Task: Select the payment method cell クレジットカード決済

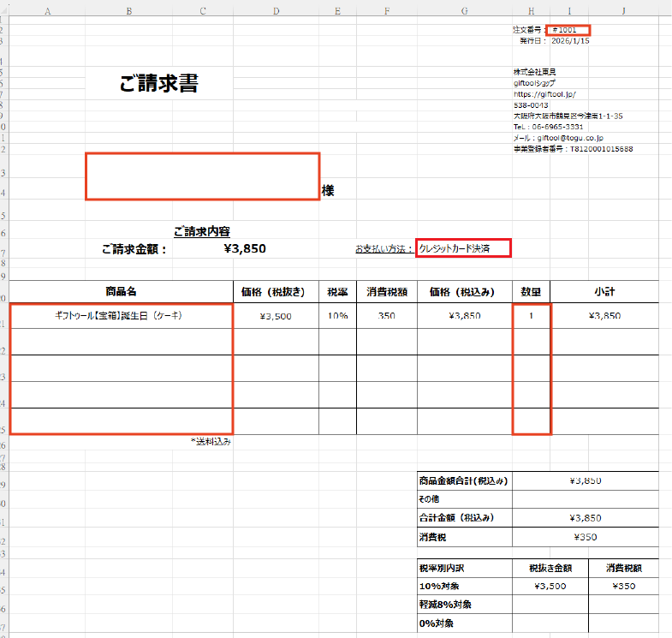Action: pos(462,248)
